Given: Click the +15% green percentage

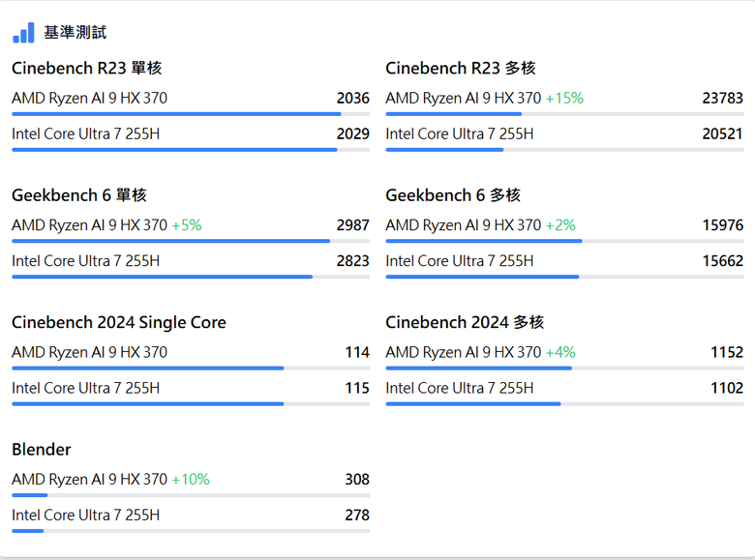Looking at the screenshot, I should click(564, 98).
